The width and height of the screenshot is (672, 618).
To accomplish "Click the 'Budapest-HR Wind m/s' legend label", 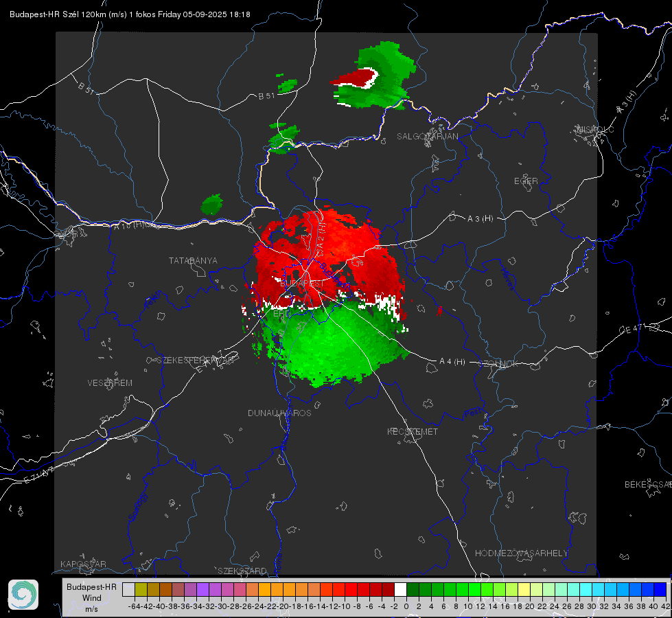I will pyautogui.click(x=91, y=597).
